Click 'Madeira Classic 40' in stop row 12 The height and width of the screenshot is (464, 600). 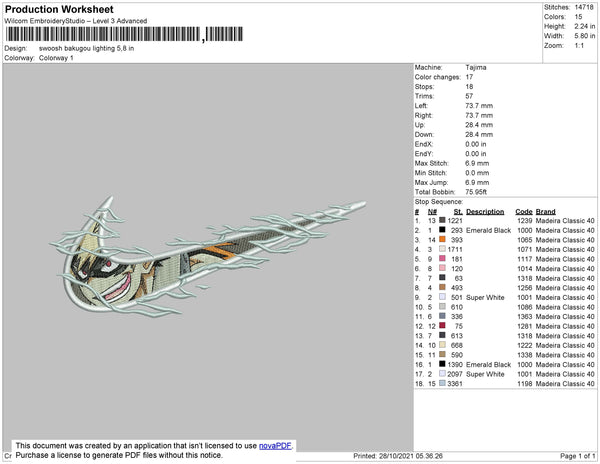tap(565, 326)
